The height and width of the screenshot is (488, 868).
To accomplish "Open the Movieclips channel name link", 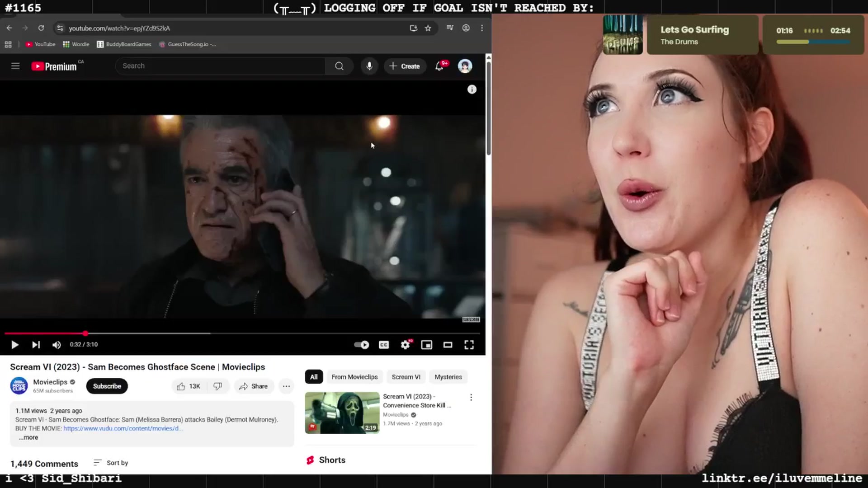I will pos(50,382).
